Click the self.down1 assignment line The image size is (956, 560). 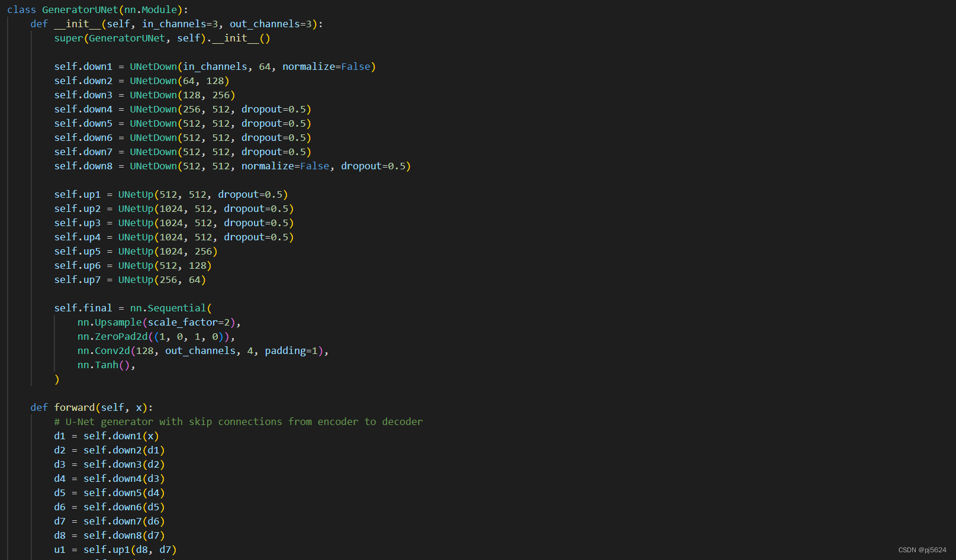215,66
